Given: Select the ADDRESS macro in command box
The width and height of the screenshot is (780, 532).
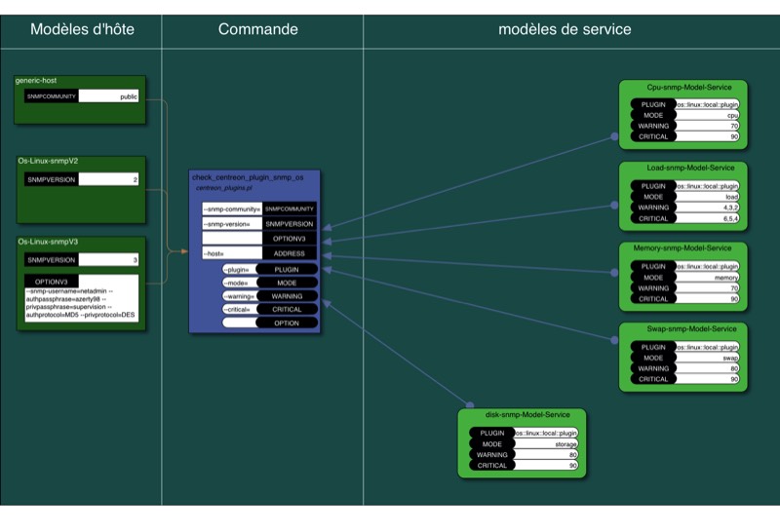Looking at the screenshot, I should 289,253.
